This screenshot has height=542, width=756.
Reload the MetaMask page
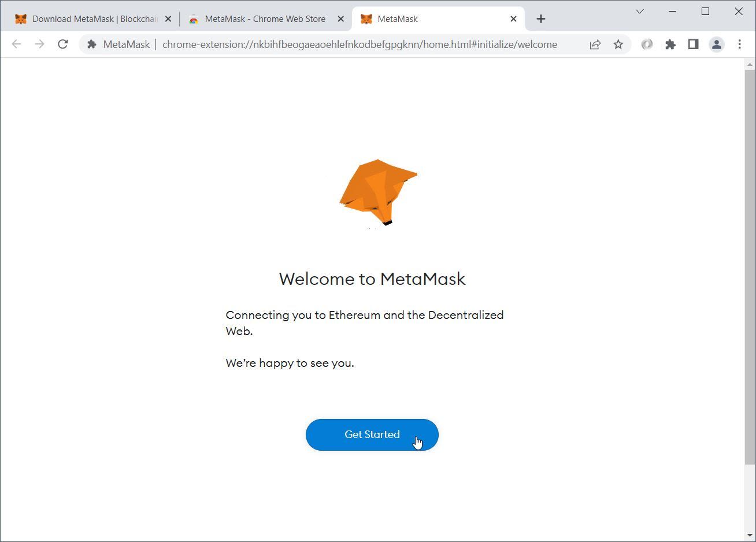click(63, 44)
